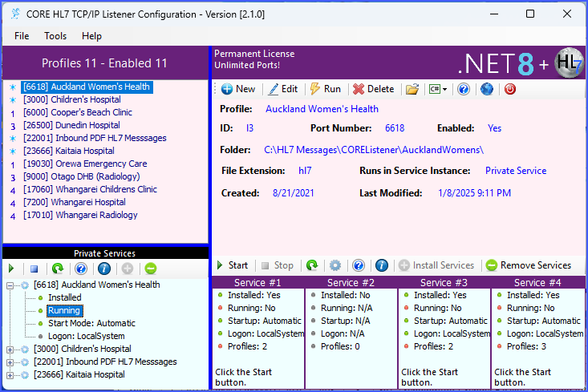Select [19030] Orewa Emergency Care profile

[85, 164]
